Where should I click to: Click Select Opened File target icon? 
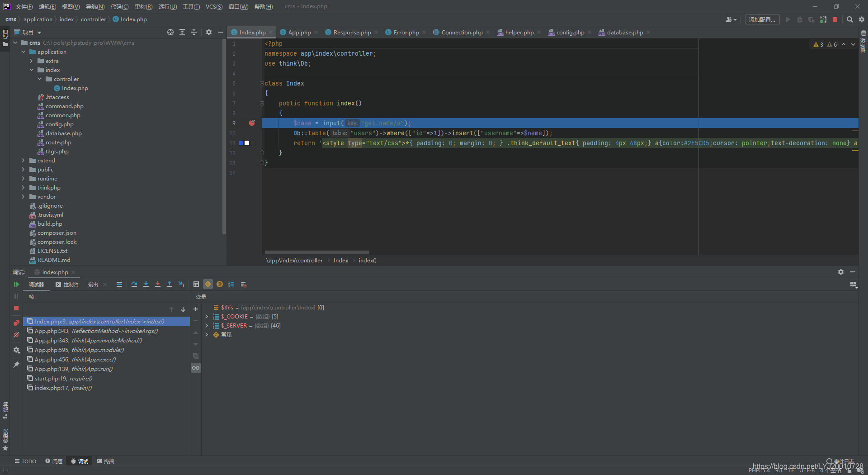[x=170, y=32]
